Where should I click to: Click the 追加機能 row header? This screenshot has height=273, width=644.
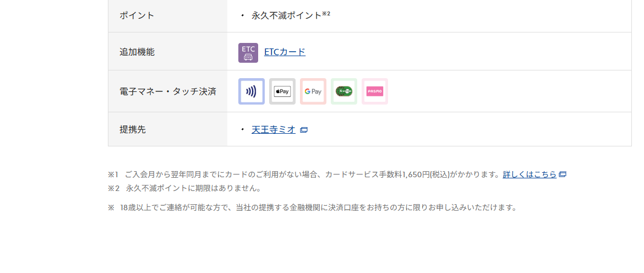point(167,51)
